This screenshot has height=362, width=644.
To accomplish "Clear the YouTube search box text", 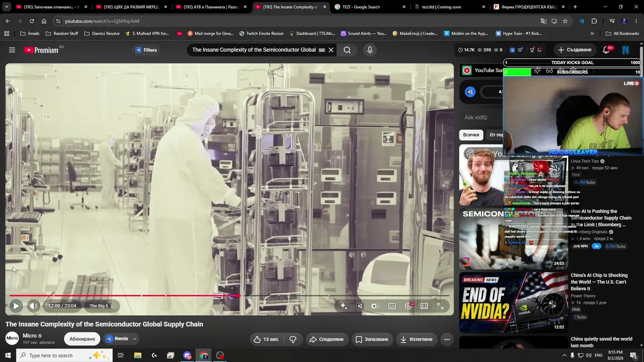I will point(331,50).
